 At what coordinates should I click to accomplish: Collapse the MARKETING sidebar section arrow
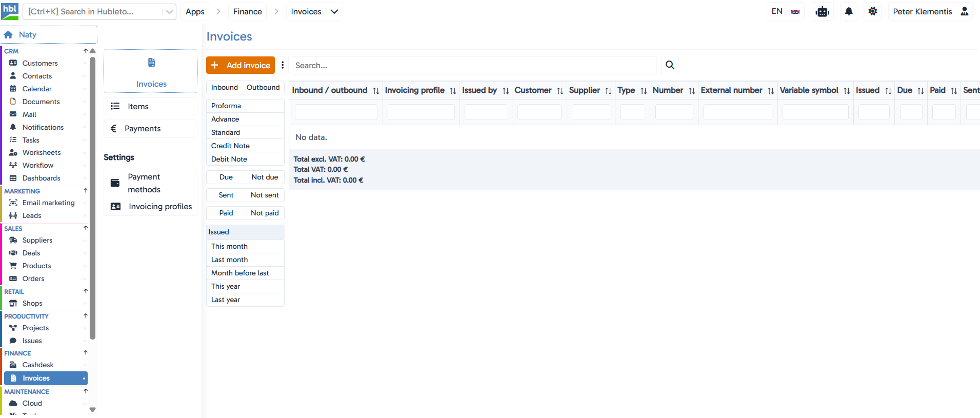coord(86,191)
